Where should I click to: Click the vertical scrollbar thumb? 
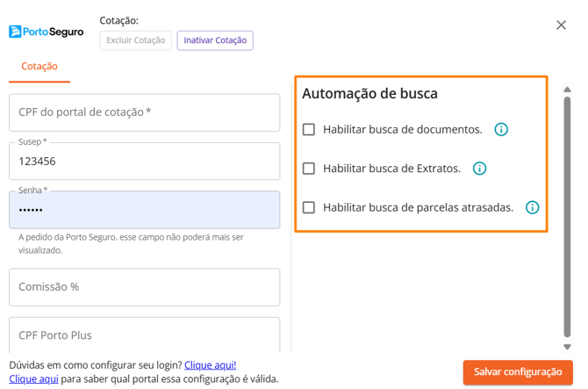567,217
